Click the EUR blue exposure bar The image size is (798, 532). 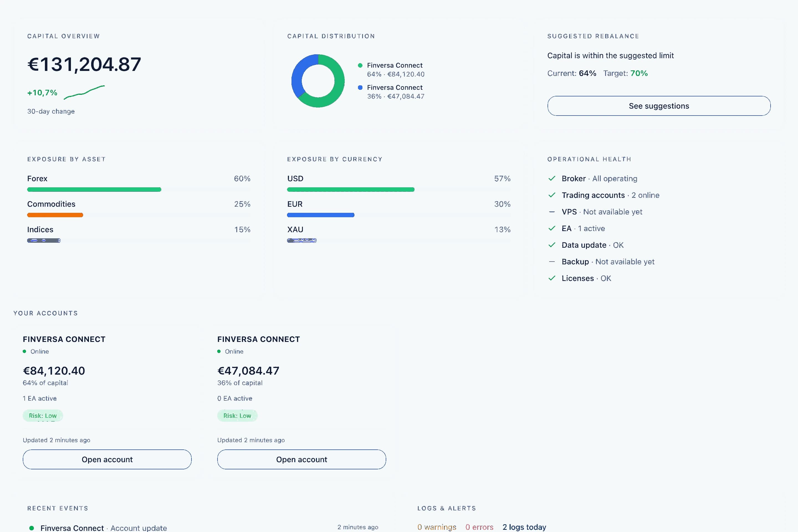click(x=321, y=215)
